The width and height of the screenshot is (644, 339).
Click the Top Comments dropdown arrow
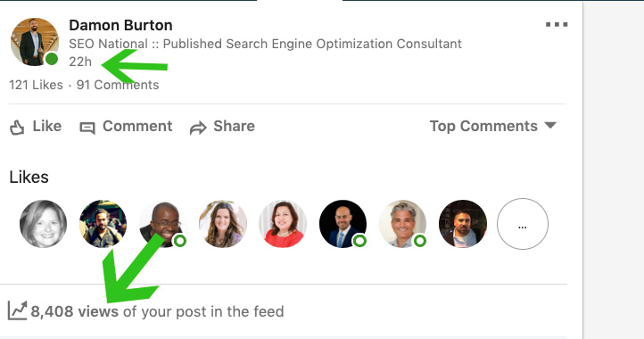click(550, 125)
